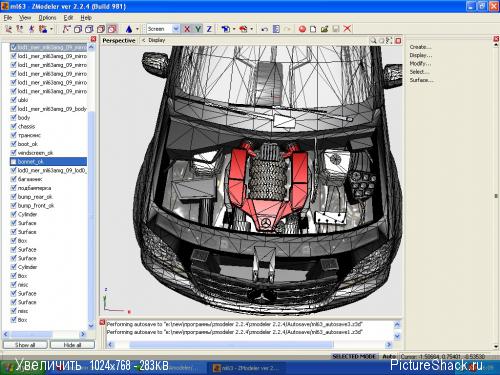The image size is (500, 375).
Task: Open the viewport Display menu
Action: point(157,40)
